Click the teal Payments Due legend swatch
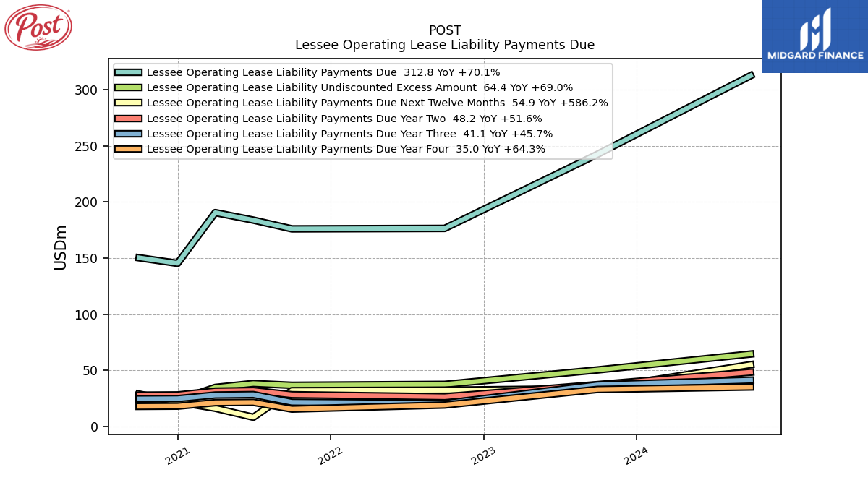The image size is (868, 488). tap(128, 72)
